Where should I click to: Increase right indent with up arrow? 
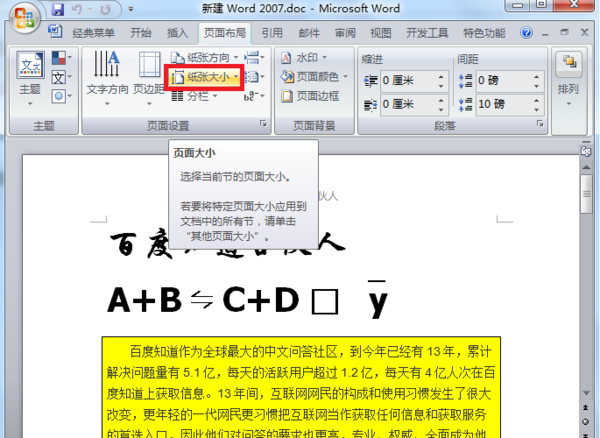coord(441,100)
